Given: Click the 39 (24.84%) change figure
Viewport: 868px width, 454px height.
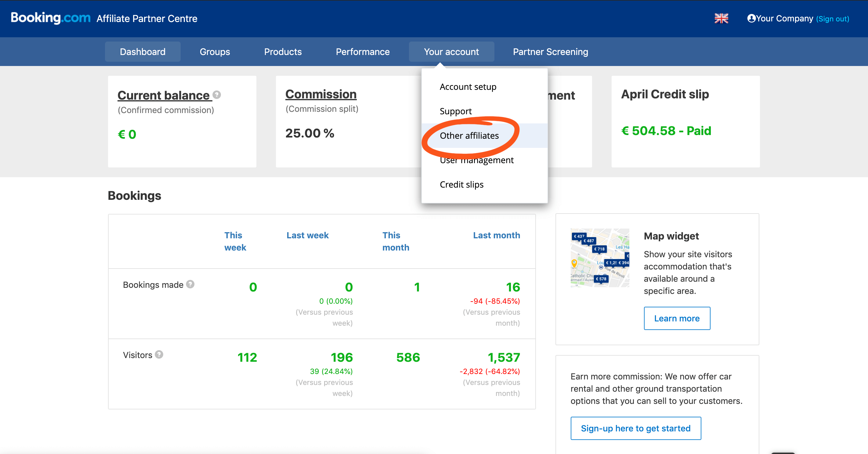Looking at the screenshot, I should (x=331, y=371).
